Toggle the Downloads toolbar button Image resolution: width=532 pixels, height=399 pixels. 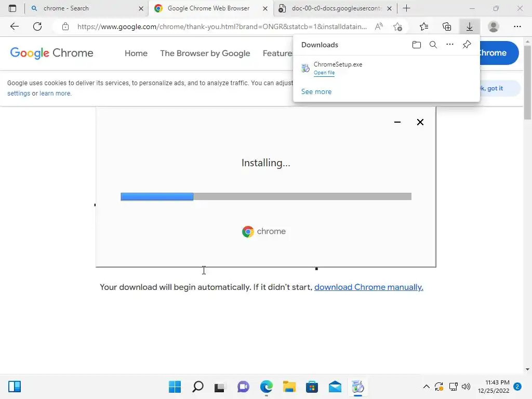470,26
